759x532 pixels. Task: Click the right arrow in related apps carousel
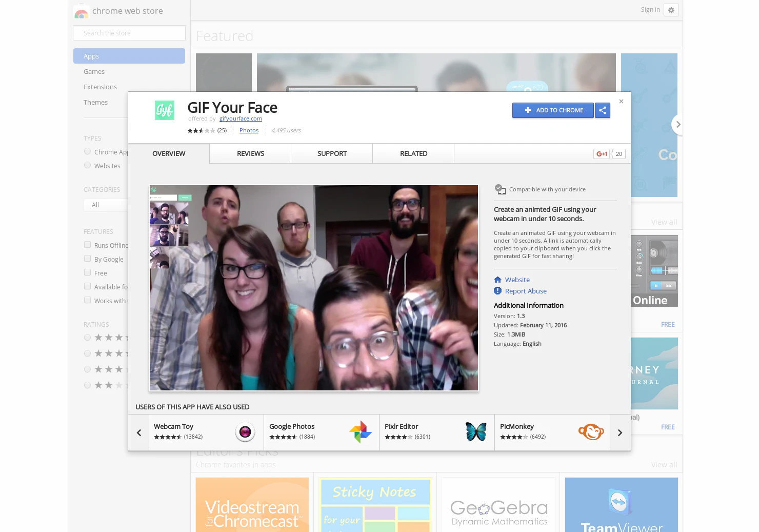[620, 432]
